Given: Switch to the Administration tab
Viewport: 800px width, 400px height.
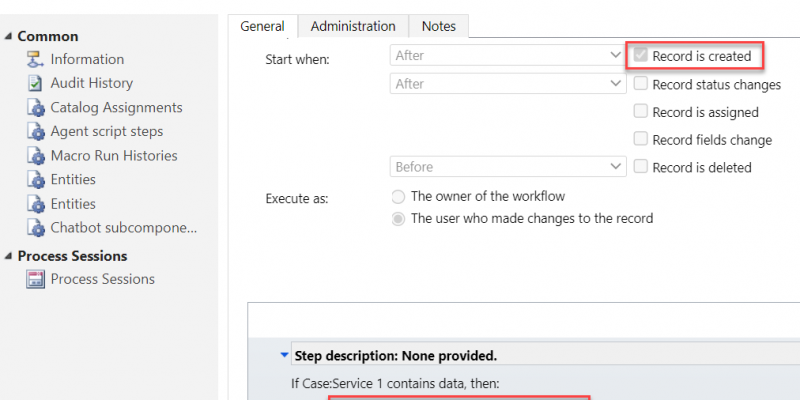Looking at the screenshot, I should point(353,26).
